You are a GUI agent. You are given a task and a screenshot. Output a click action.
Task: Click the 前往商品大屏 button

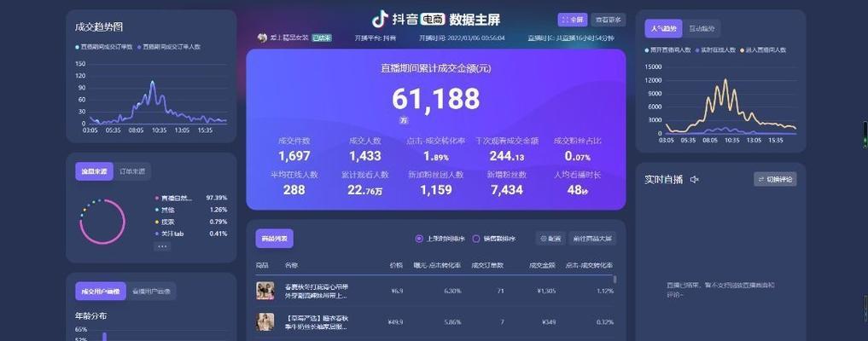tap(591, 239)
